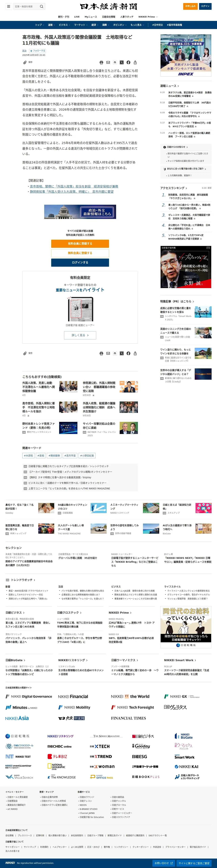Open the 日経 xTECH logo link
This screenshot has height=868, width=217.
click(100, 746)
